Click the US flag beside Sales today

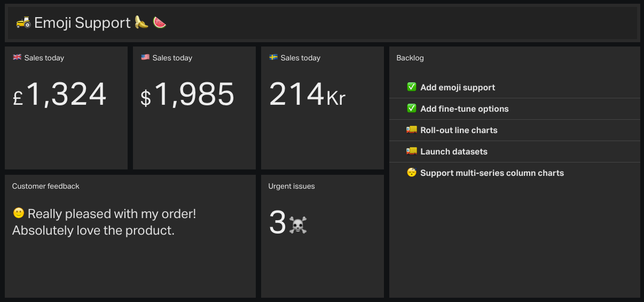[x=145, y=57]
